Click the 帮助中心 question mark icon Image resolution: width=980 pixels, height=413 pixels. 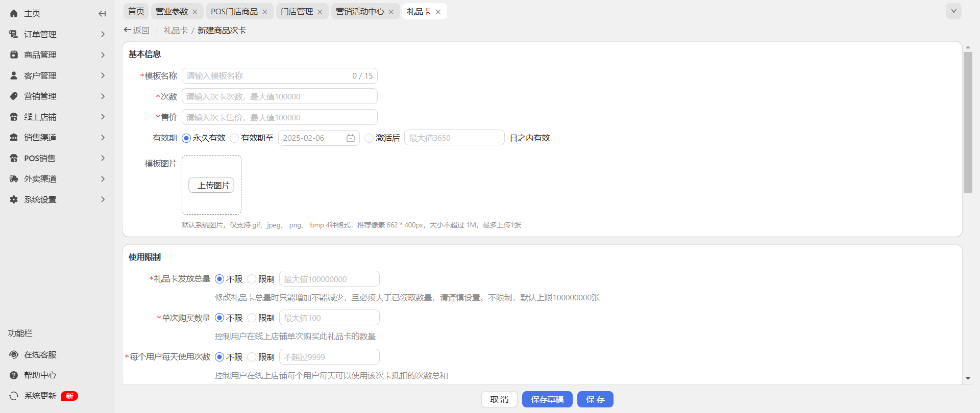point(14,375)
